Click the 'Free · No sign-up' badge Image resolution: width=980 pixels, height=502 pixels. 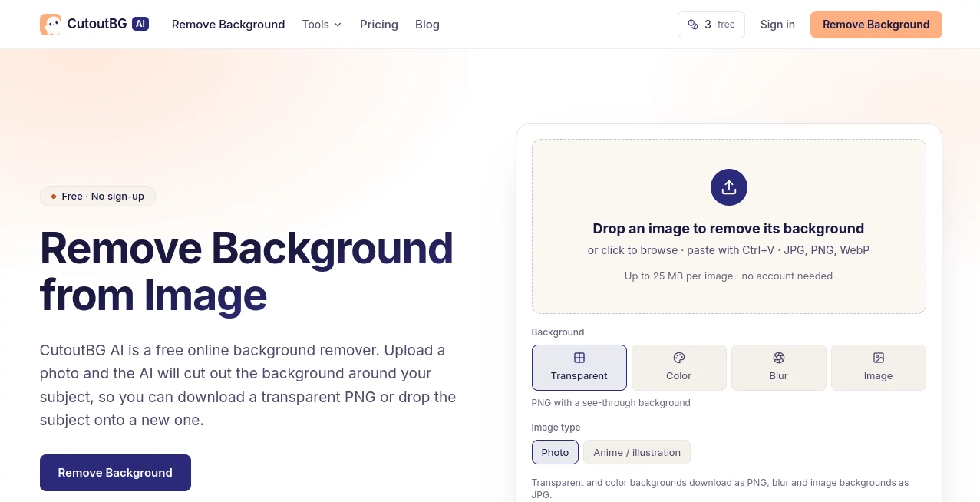click(x=97, y=197)
